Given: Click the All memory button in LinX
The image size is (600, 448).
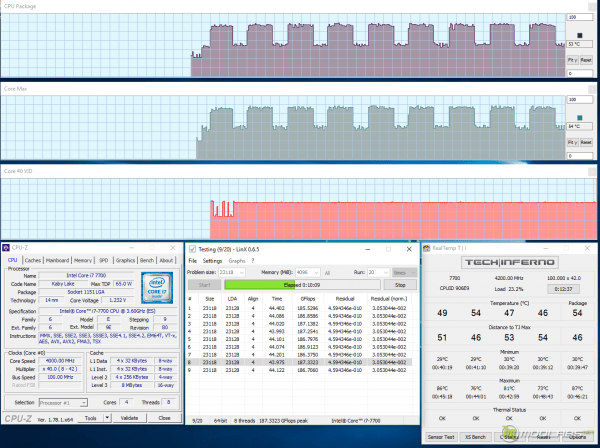Looking at the screenshot, I should tap(327, 273).
